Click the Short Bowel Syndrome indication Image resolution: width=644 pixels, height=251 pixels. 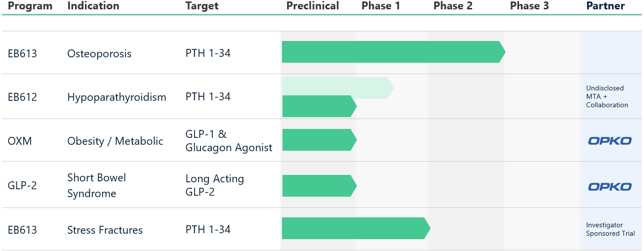[96, 185]
